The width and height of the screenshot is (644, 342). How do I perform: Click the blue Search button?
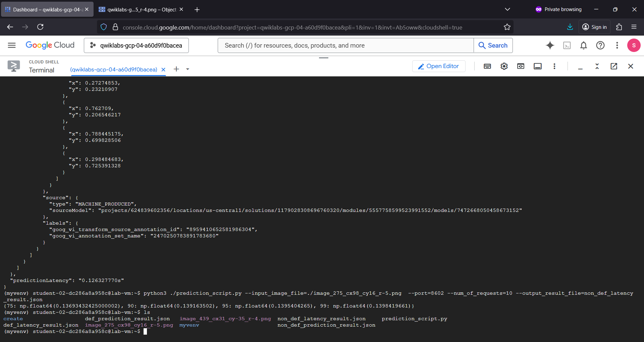pyautogui.click(x=493, y=45)
